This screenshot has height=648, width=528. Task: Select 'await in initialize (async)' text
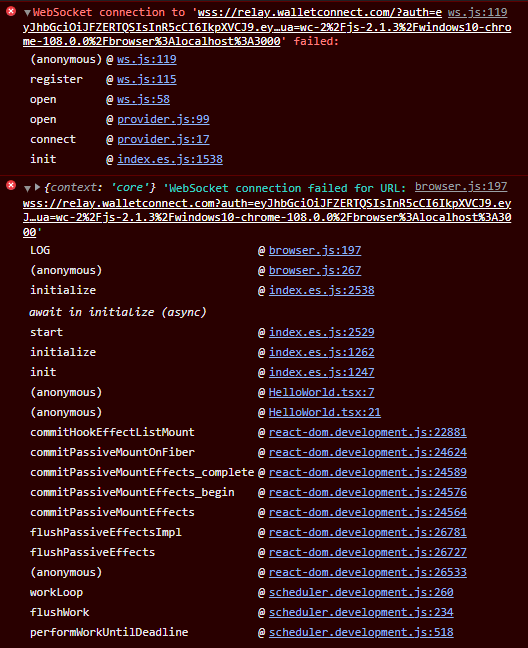[117, 312]
